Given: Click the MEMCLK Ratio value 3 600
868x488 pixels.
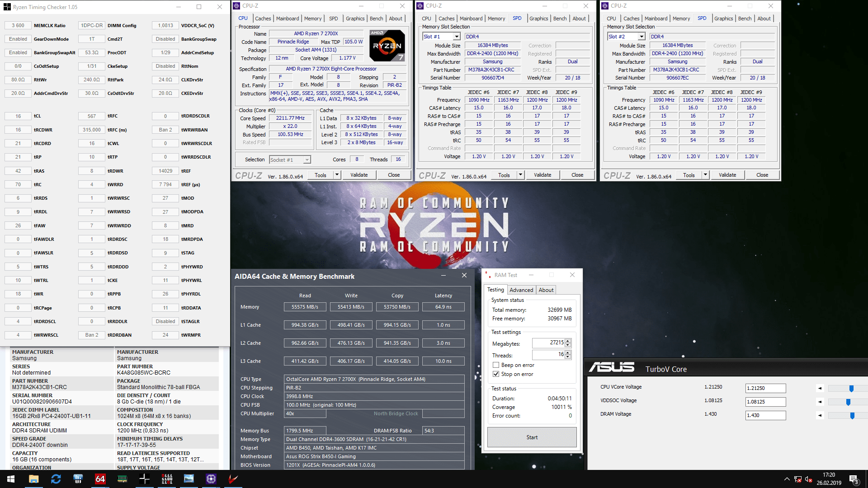Looking at the screenshot, I should 18,25.
